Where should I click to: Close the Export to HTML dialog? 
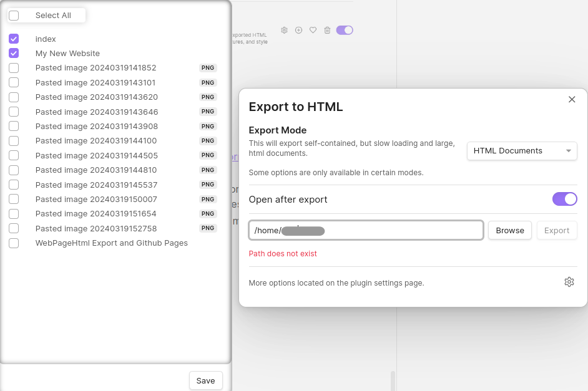pyautogui.click(x=572, y=99)
